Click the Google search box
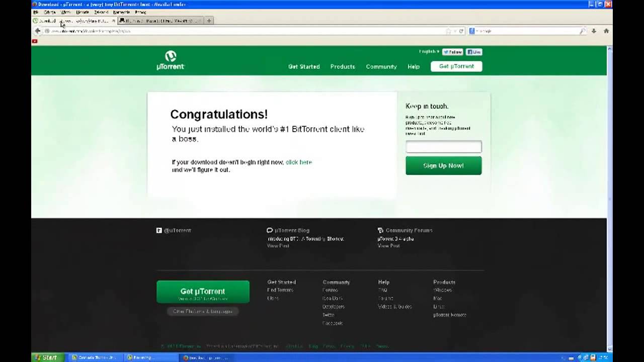This screenshot has width=644, height=362. point(527,31)
